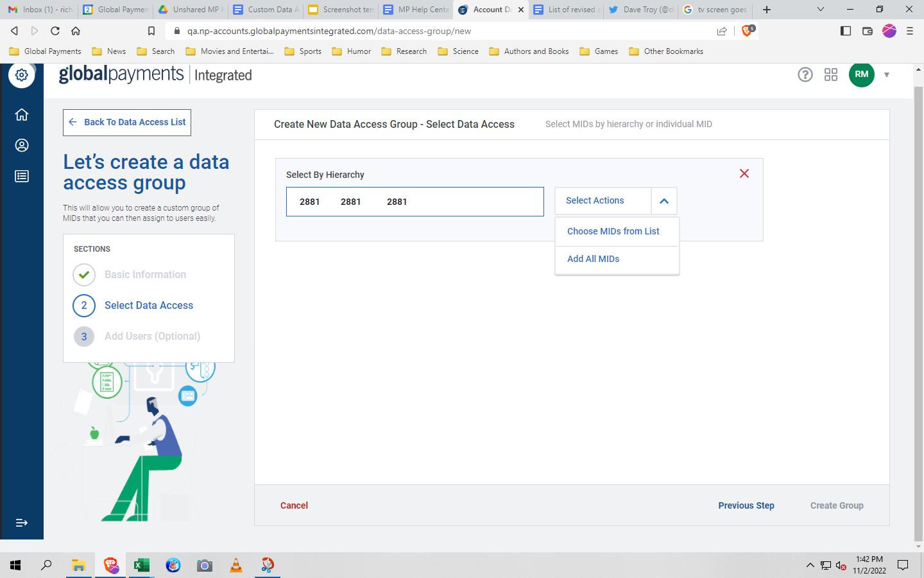Open the help question mark icon
Screen dimensions: 924x578
[805, 74]
